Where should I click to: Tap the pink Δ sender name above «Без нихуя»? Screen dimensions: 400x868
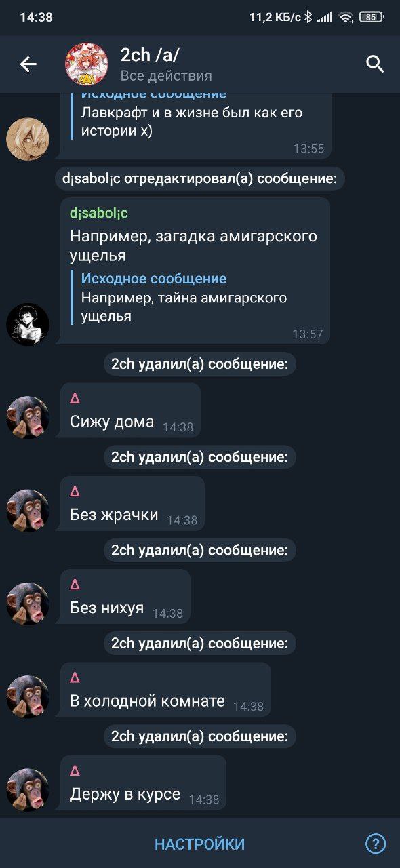75,584
